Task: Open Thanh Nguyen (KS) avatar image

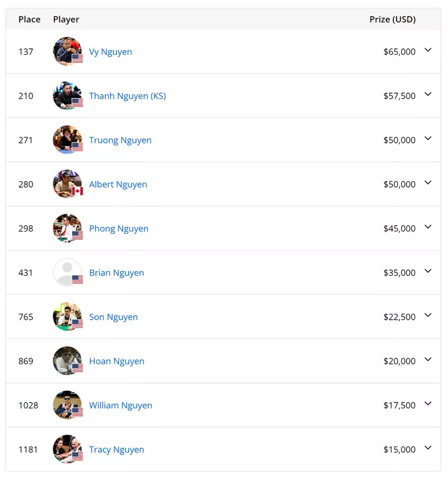Action: [x=67, y=95]
